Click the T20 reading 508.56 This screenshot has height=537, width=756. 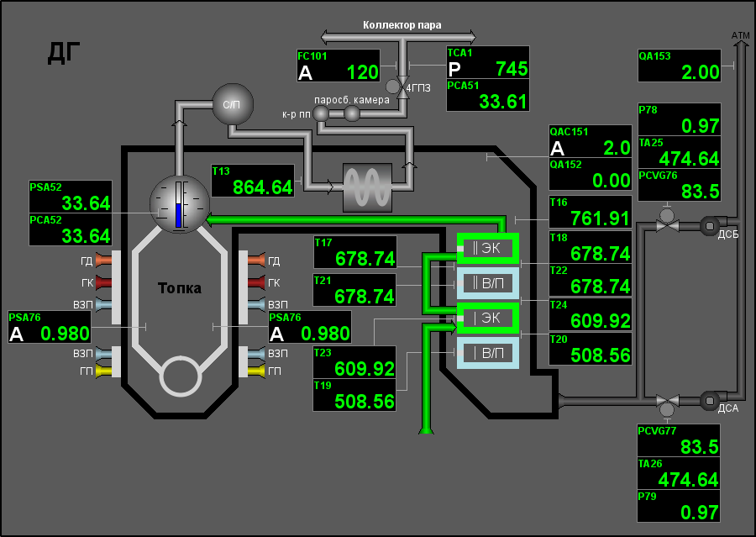591,349
